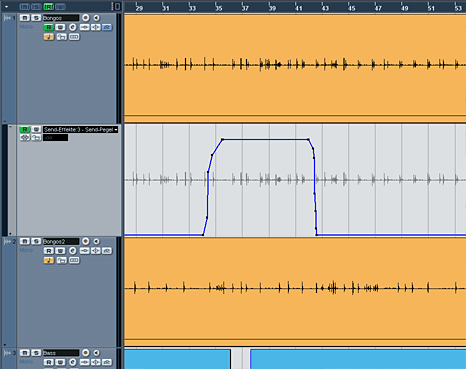Append automation subtrack with bottom arrow

coord(10,233)
